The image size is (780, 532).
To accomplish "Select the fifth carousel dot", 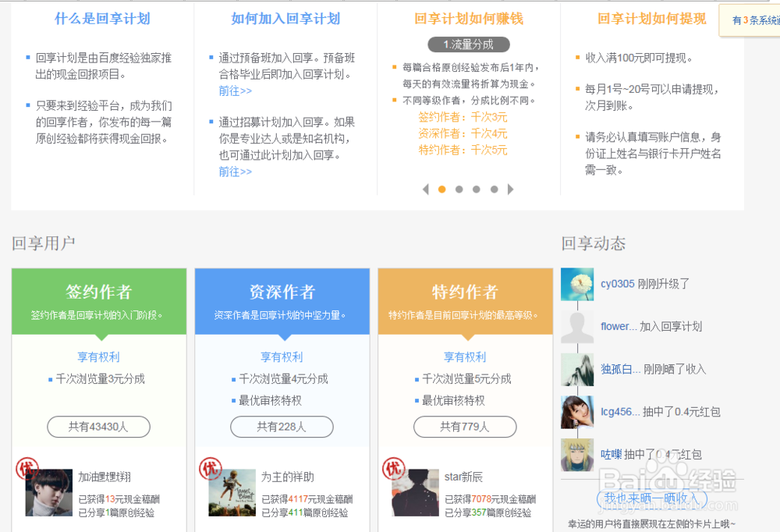I will [x=494, y=189].
